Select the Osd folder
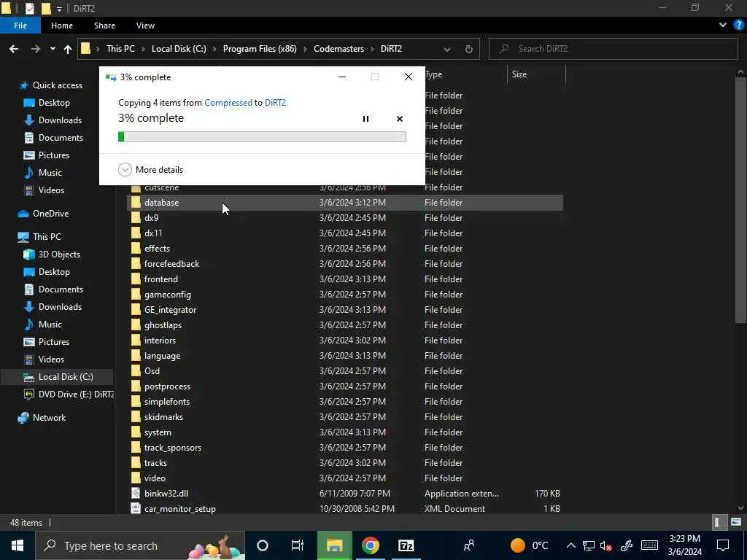 click(x=345, y=371)
